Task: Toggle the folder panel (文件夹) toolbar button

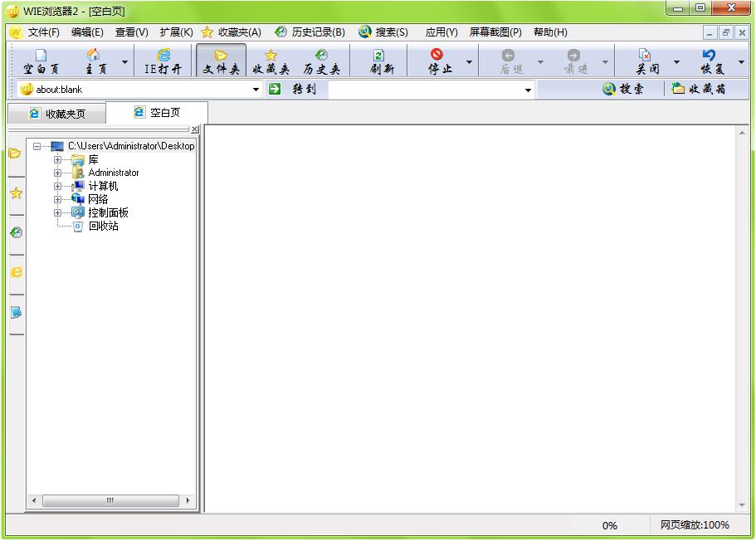Action: point(222,61)
